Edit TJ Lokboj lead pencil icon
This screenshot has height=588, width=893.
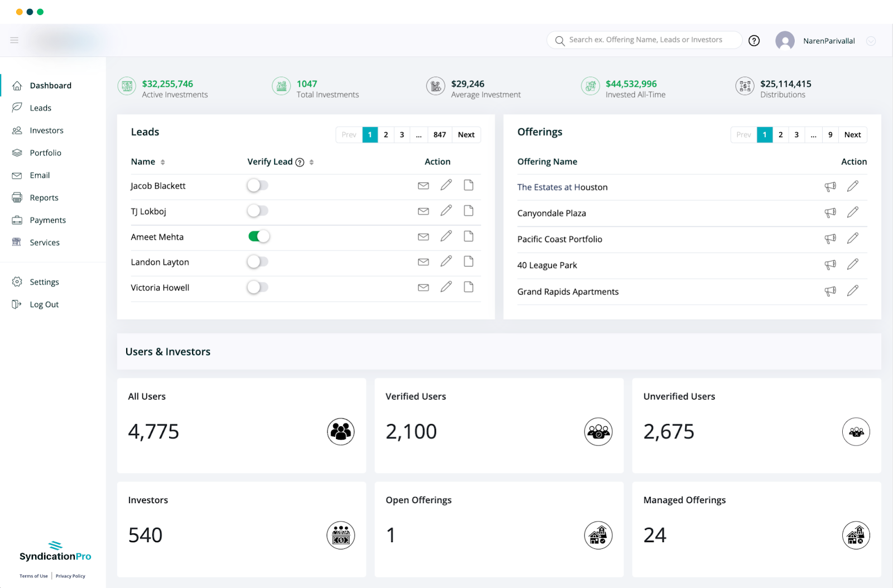coord(446,211)
